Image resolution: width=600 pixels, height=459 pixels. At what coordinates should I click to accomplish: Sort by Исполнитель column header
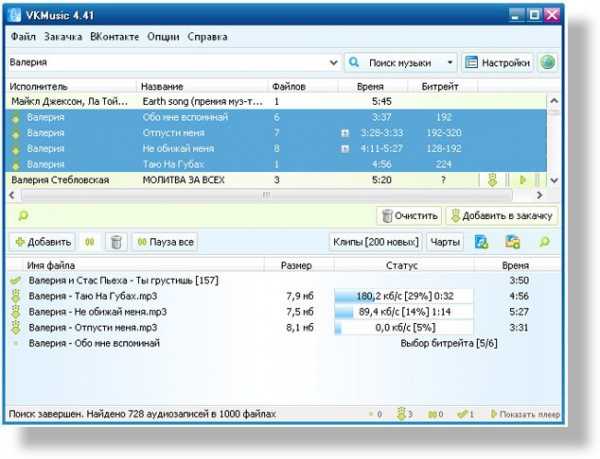tap(71, 87)
